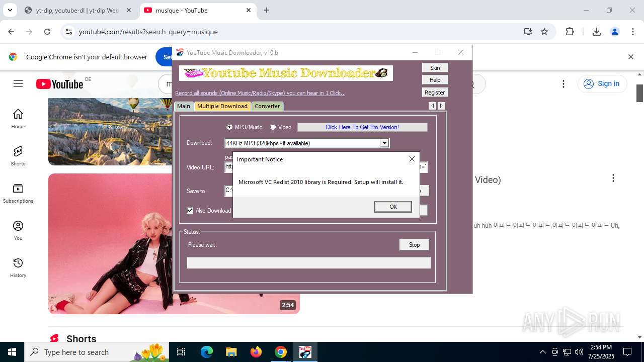This screenshot has height=362, width=644.
Task: Dismiss the default browser notification bar
Action: click(x=630, y=57)
